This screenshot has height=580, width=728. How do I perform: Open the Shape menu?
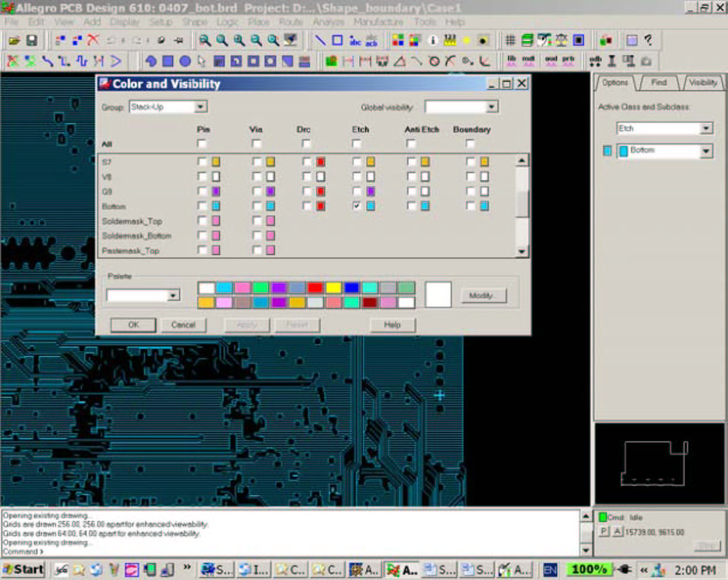[194, 22]
